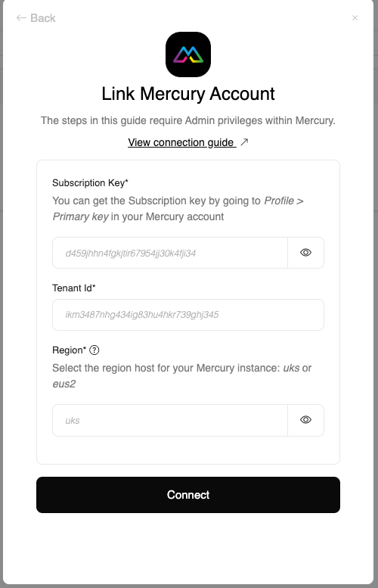Click the Link Mercury Account heading
This screenshot has height=588, width=378.
click(188, 94)
